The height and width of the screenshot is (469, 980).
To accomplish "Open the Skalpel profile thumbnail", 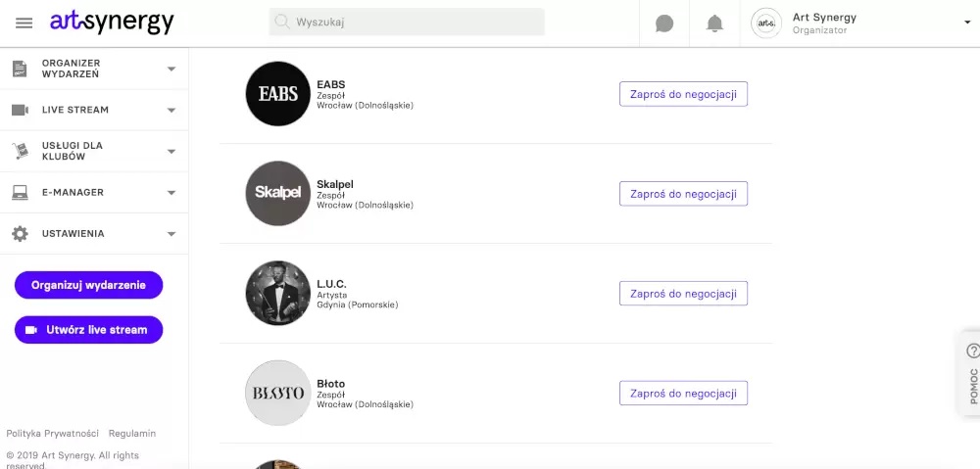I will 277,193.
